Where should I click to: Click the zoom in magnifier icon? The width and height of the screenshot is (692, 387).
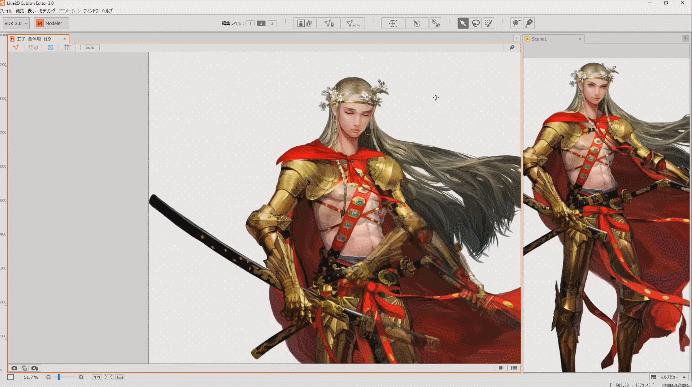pos(81,377)
